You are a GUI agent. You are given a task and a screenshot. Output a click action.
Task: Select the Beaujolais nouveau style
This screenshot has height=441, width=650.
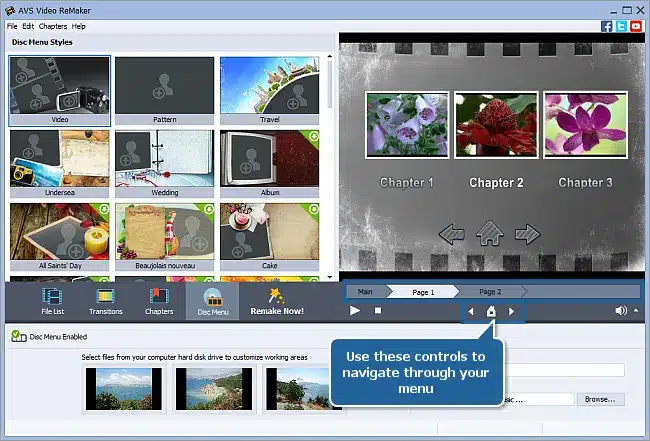165,237
